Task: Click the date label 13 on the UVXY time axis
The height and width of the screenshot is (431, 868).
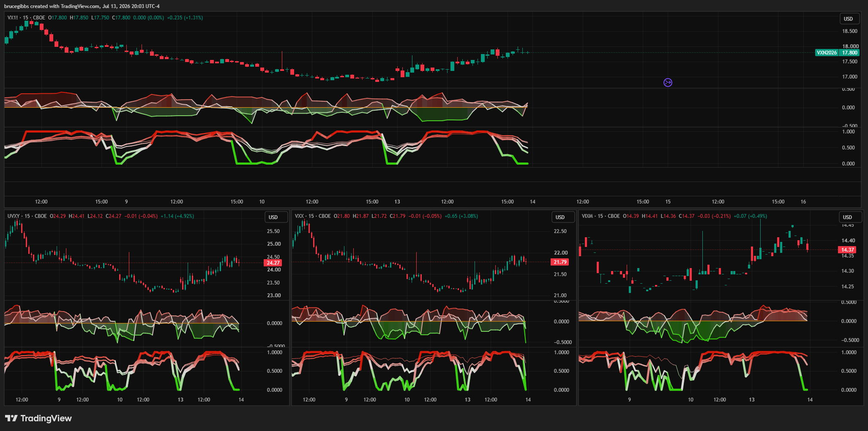Action: (x=180, y=400)
